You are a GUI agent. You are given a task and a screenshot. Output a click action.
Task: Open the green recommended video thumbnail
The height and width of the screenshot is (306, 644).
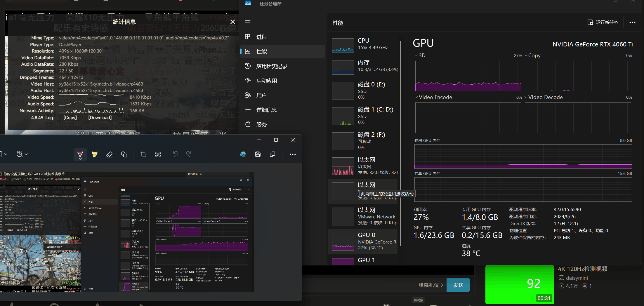point(520,284)
